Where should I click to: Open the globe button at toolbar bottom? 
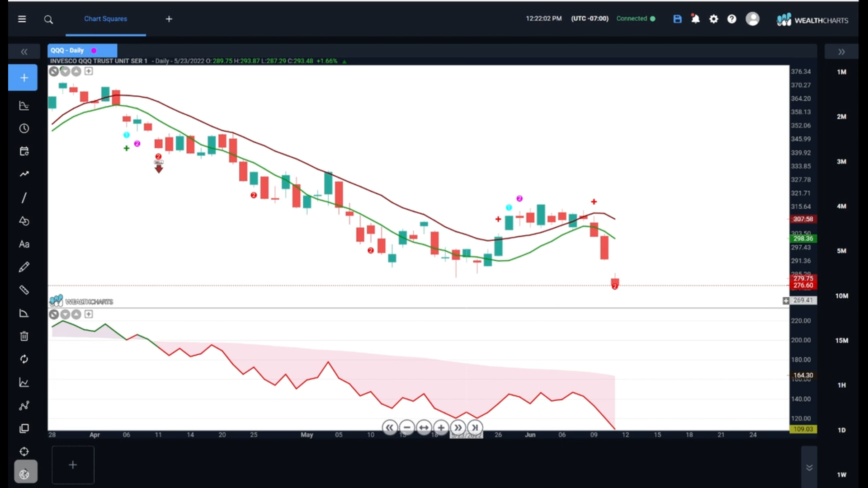25,472
